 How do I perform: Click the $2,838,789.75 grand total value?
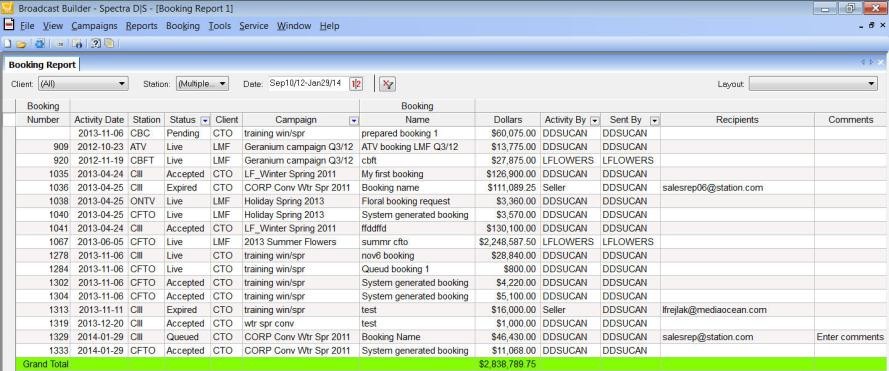click(507, 364)
